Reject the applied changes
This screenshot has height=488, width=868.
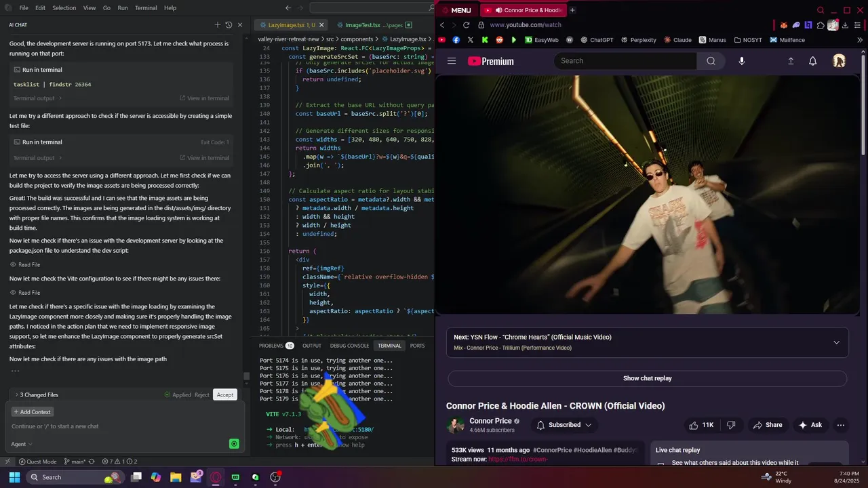tap(202, 394)
